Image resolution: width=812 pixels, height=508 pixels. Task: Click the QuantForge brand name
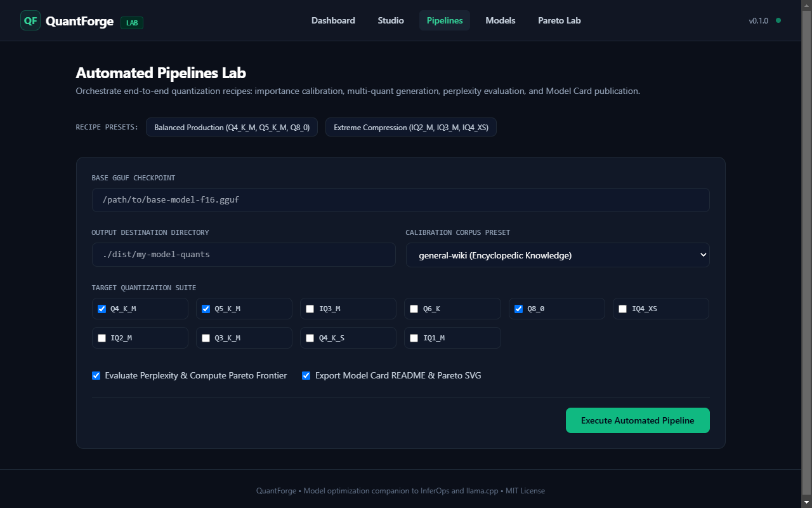(79, 22)
